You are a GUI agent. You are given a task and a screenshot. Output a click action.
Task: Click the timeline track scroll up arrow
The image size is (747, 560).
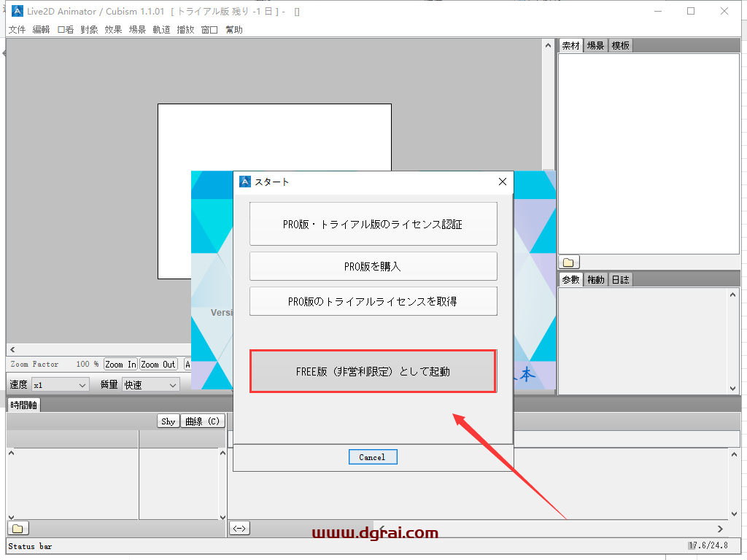(x=734, y=455)
